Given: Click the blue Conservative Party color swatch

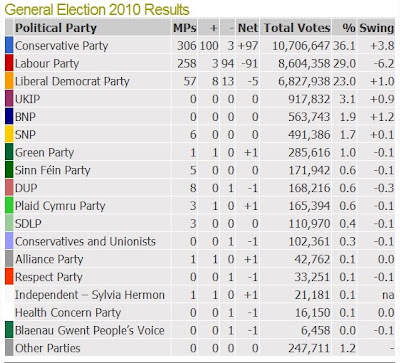Looking at the screenshot, I should pyautogui.click(x=9, y=45).
